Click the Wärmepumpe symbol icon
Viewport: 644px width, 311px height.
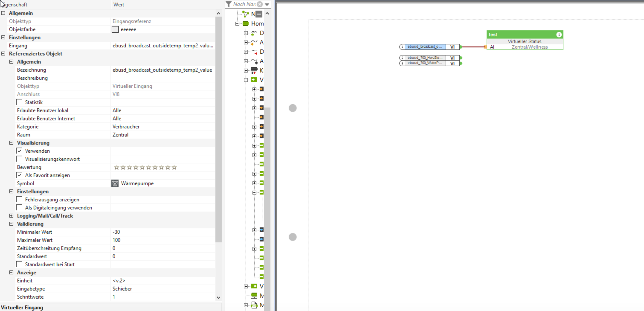pos(115,183)
